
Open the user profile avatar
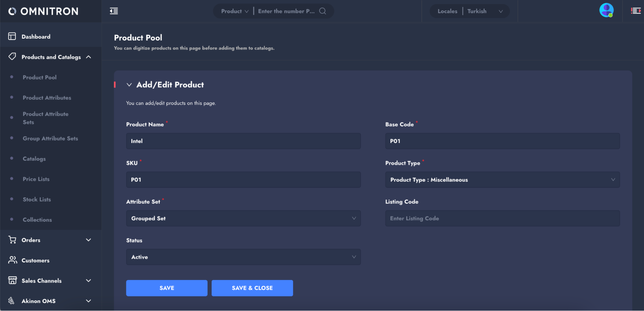(x=606, y=10)
